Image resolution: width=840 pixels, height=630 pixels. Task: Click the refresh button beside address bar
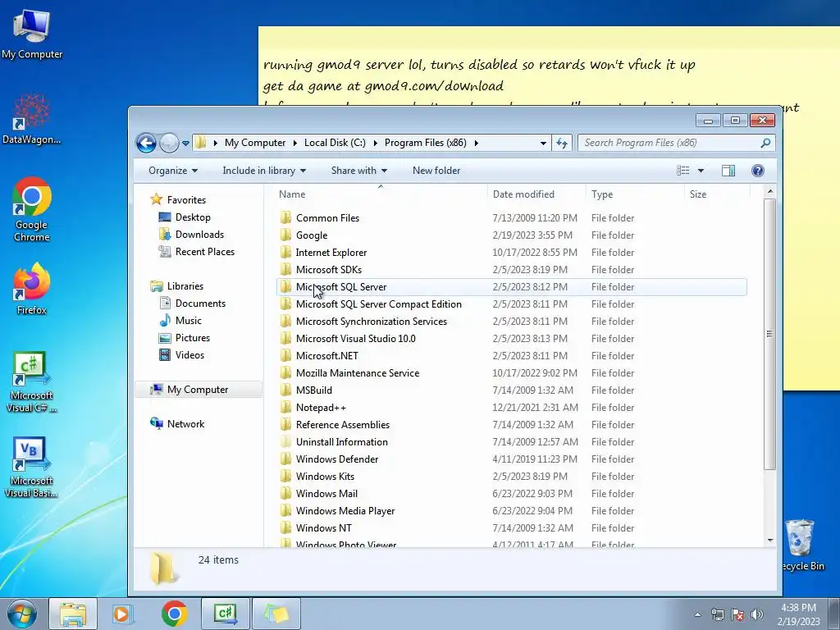561,143
